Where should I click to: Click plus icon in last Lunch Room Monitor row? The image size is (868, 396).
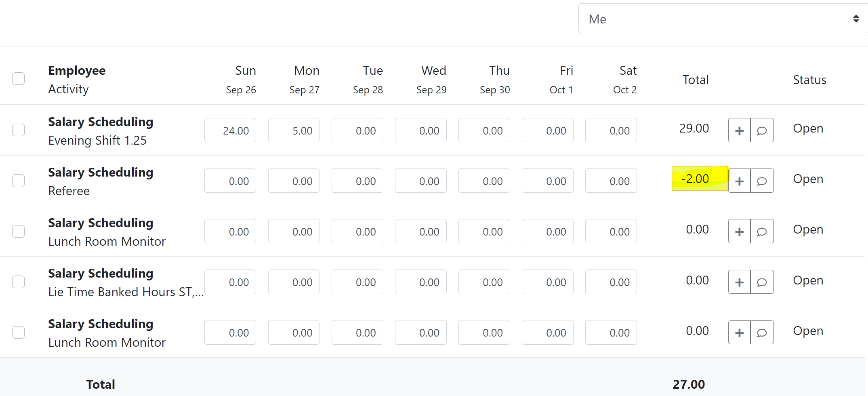(x=739, y=333)
